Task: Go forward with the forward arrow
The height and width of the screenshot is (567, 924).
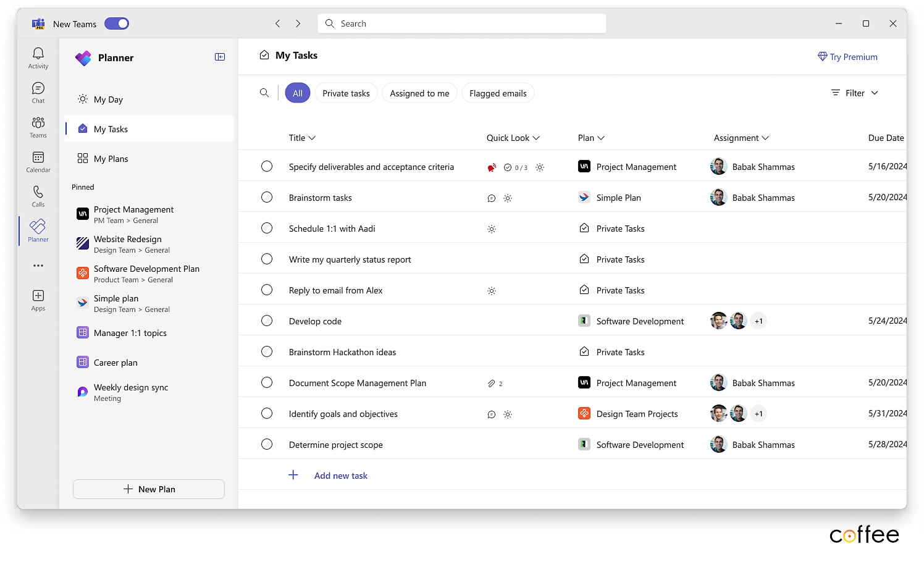Action: tap(298, 23)
